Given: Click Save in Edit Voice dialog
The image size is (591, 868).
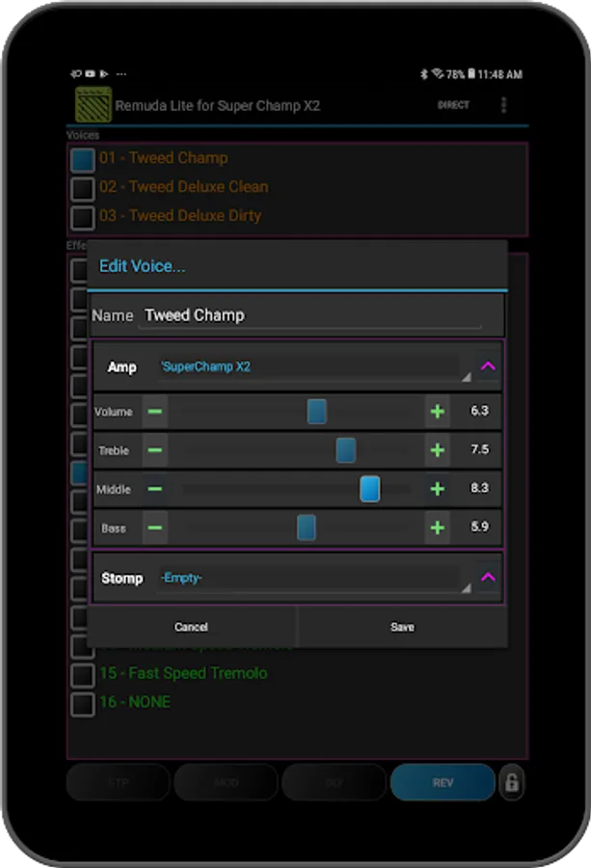Looking at the screenshot, I should tap(402, 627).
